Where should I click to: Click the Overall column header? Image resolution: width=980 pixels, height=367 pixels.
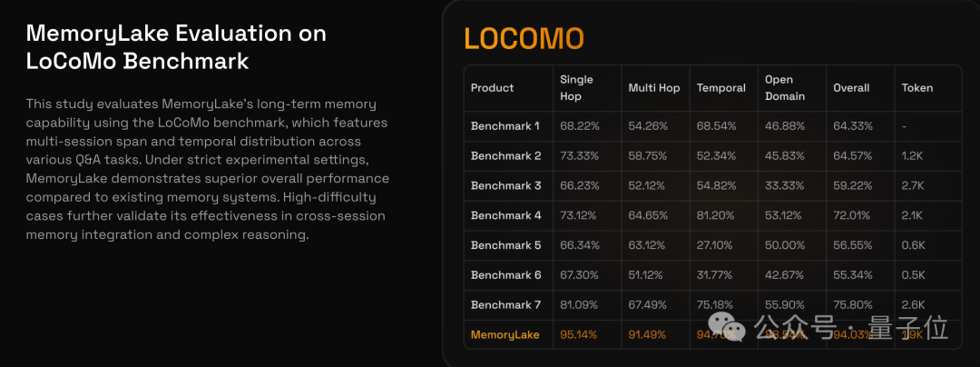[851, 88]
